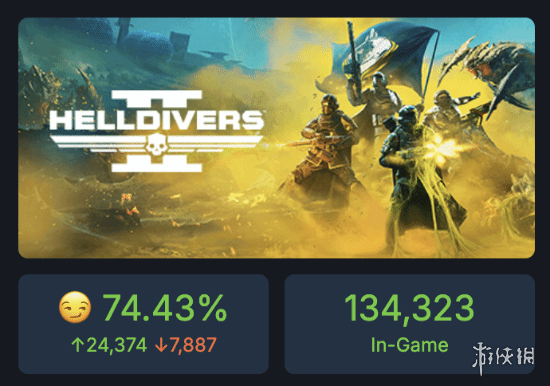Click the In-Game label
550x386 pixels.
point(409,345)
